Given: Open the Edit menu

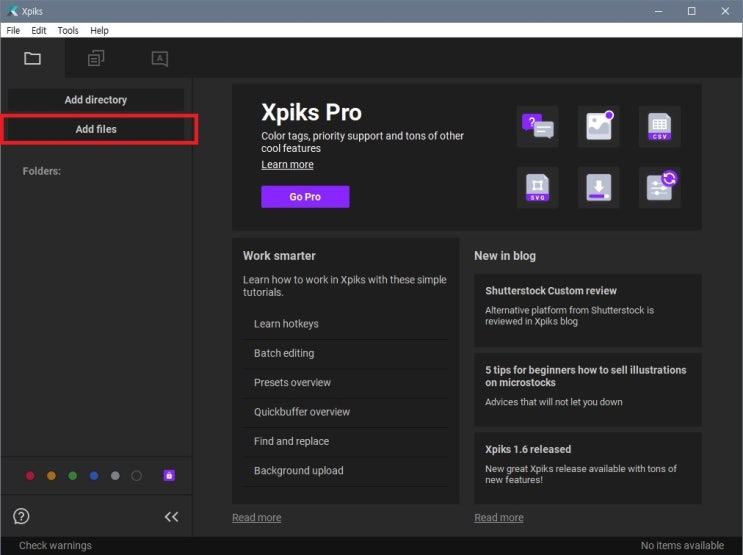Looking at the screenshot, I should tap(39, 30).
